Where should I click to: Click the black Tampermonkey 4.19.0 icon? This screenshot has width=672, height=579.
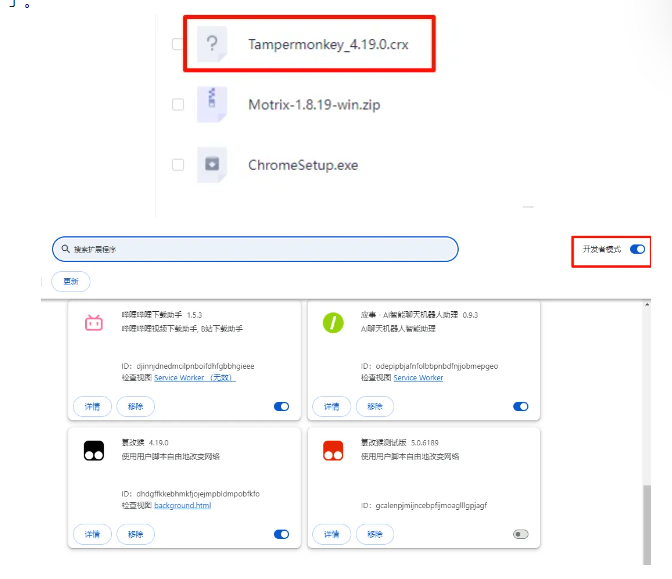click(94, 451)
